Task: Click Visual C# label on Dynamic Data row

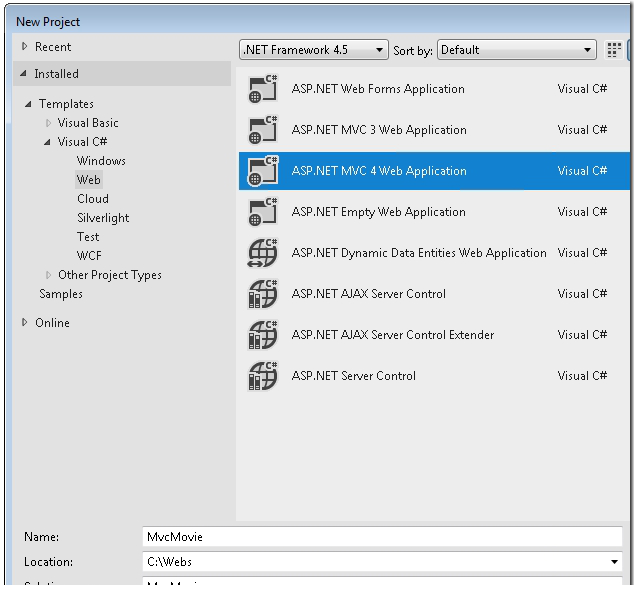Action: (582, 253)
